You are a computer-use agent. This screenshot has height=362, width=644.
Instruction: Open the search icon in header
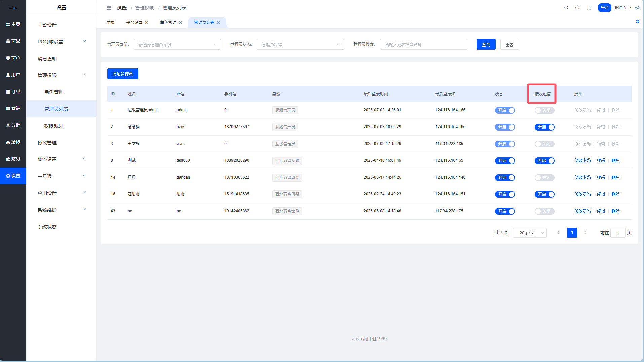pos(577,8)
